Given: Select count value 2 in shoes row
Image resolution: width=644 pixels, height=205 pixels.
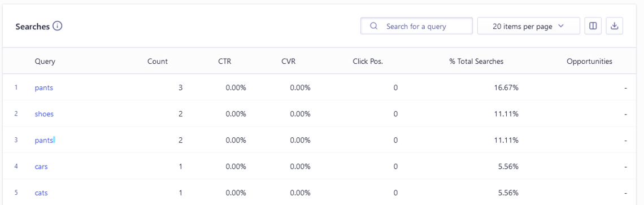Looking at the screenshot, I should (180, 114).
